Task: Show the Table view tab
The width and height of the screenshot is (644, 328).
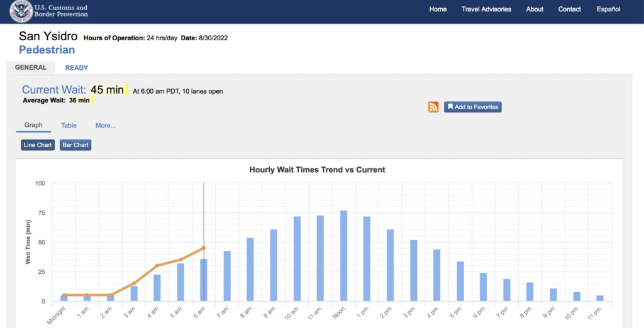Action: 69,126
